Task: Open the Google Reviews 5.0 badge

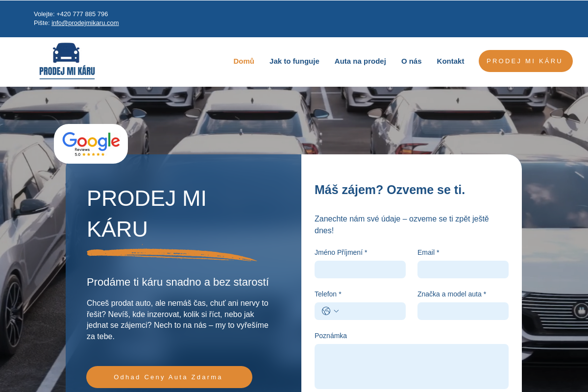Action: click(91, 144)
